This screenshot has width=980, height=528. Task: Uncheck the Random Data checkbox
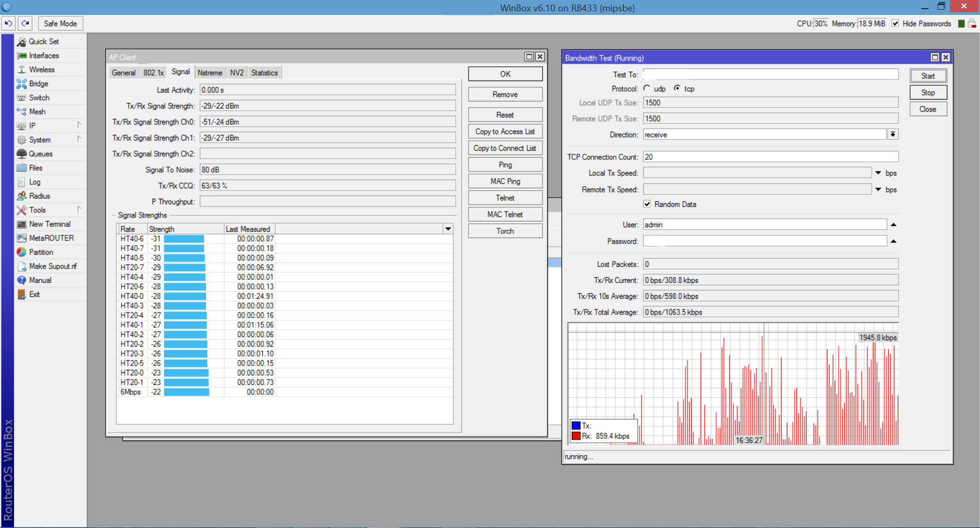coord(647,204)
